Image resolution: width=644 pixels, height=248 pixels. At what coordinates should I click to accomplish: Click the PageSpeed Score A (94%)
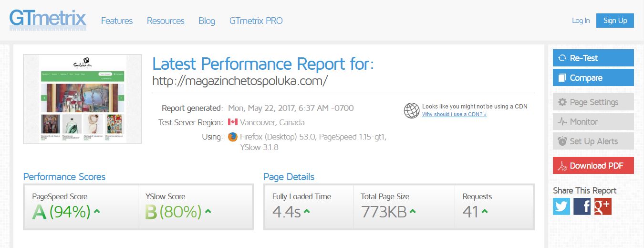point(61,212)
